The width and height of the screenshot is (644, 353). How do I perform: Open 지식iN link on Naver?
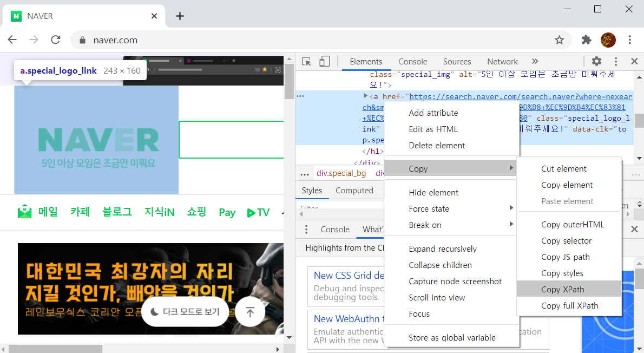click(159, 212)
